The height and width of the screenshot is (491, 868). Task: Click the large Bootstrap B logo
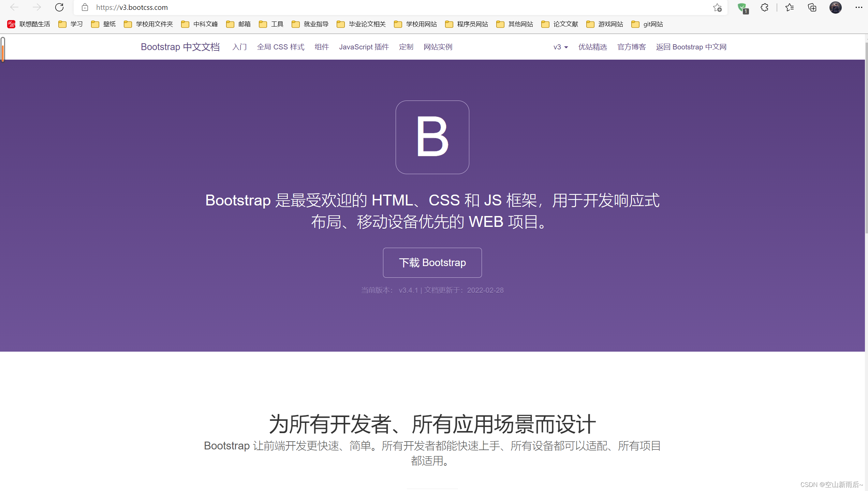432,137
